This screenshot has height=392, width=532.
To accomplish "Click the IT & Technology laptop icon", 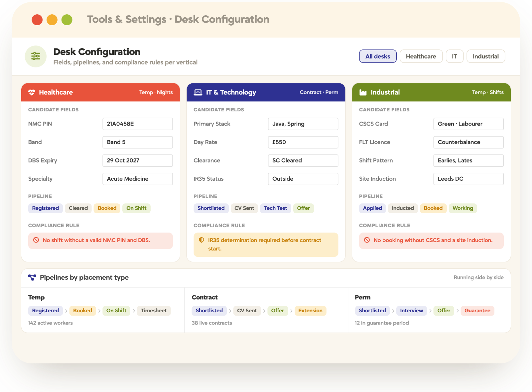I will click(x=198, y=92).
